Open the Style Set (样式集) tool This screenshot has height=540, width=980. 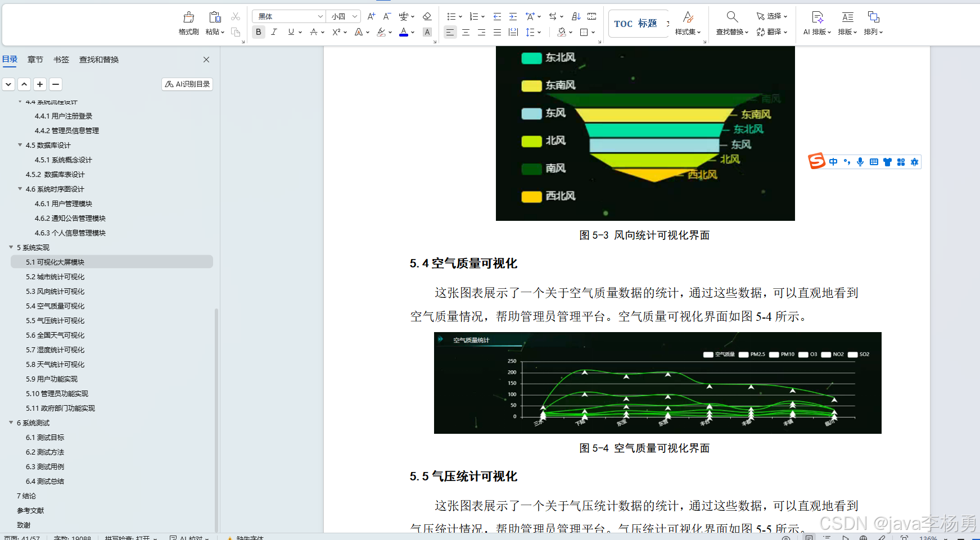(688, 22)
